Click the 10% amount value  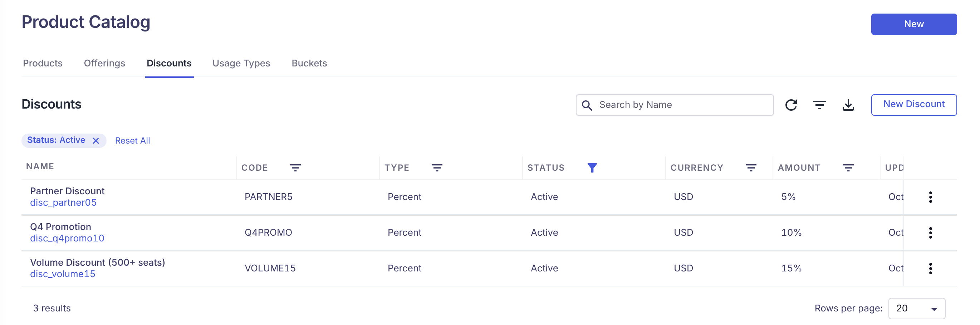point(791,232)
